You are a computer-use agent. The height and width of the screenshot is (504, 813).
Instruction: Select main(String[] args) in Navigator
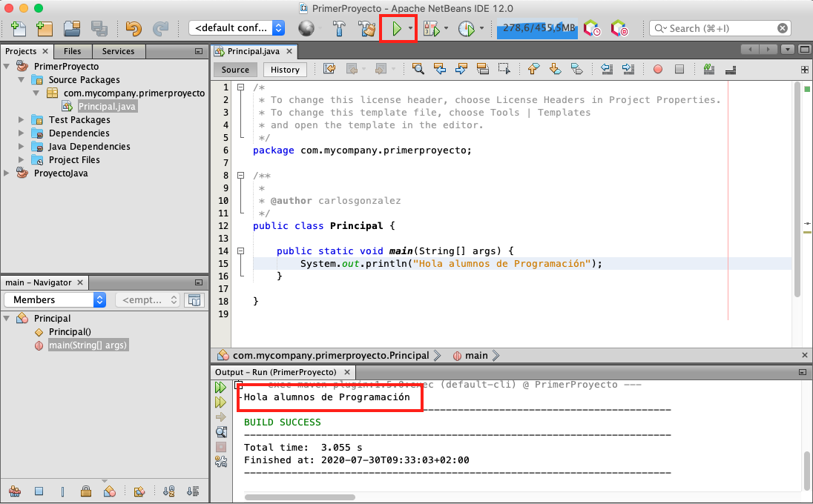click(88, 345)
